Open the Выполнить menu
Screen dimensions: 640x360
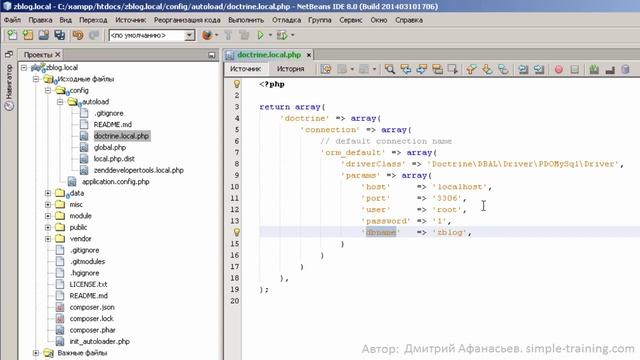246,20
